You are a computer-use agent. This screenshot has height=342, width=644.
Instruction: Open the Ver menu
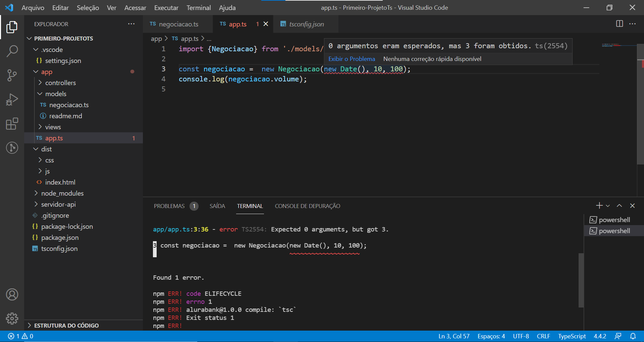(x=112, y=7)
